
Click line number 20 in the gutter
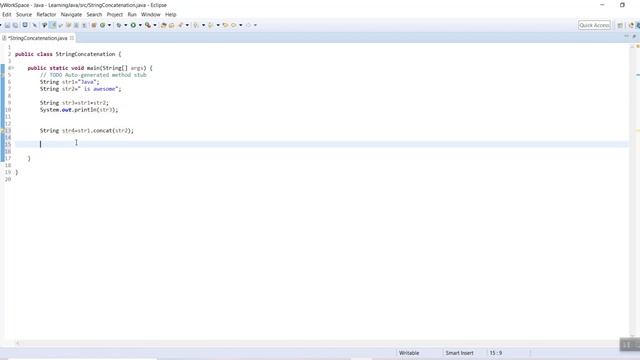tap(8, 179)
